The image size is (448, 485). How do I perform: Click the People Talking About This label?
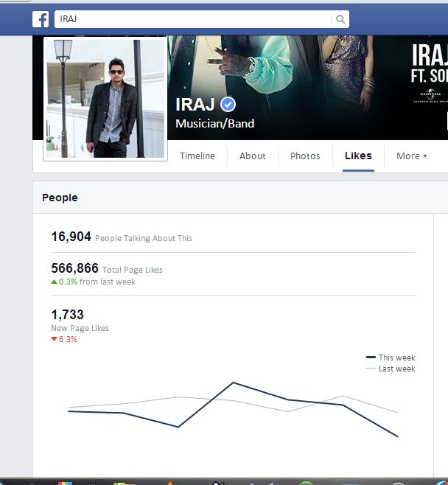click(x=144, y=238)
